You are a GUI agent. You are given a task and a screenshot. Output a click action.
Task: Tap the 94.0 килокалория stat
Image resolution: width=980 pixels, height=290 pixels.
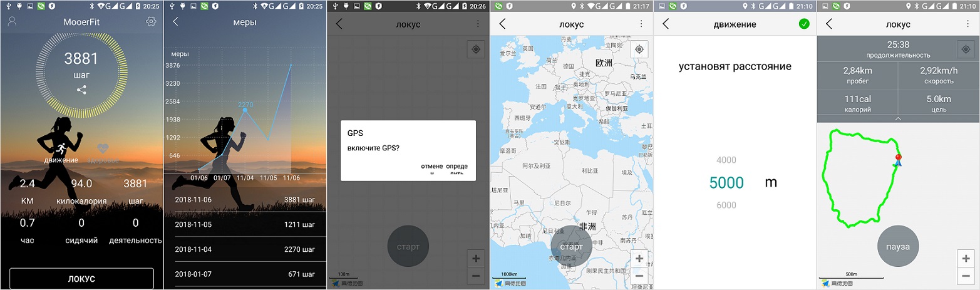(81, 192)
